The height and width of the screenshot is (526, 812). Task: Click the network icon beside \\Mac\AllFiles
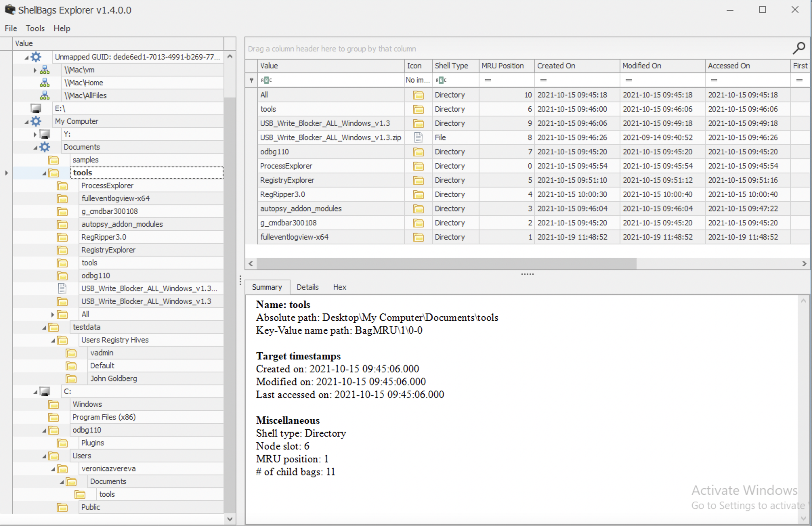45,95
